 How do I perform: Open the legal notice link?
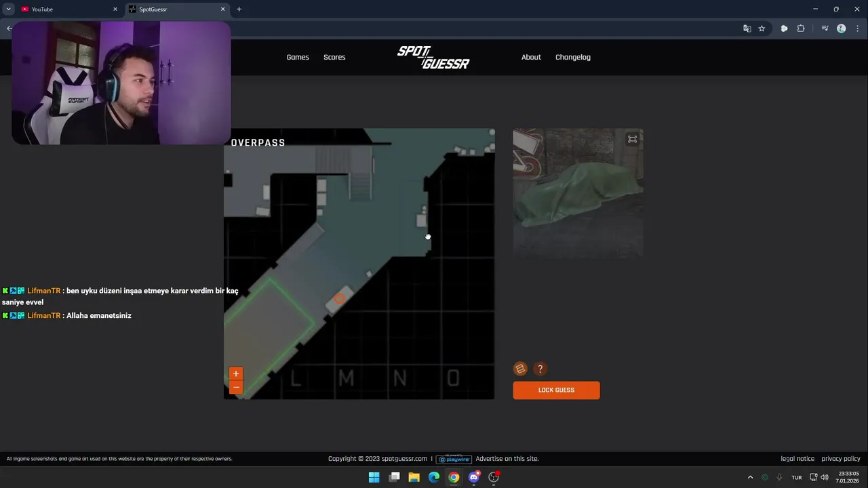coord(797,459)
